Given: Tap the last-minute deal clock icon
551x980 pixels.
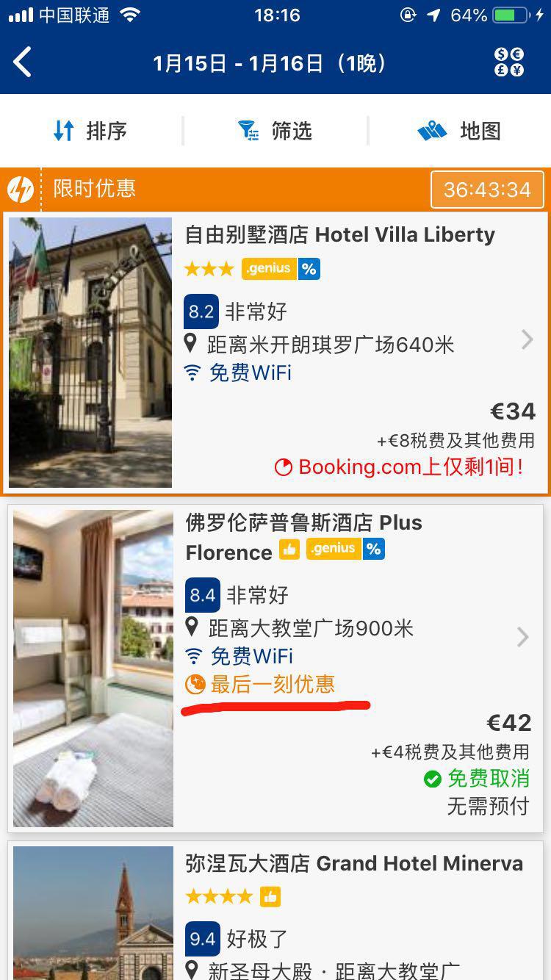Looking at the screenshot, I should pyautogui.click(x=195, y=685).
